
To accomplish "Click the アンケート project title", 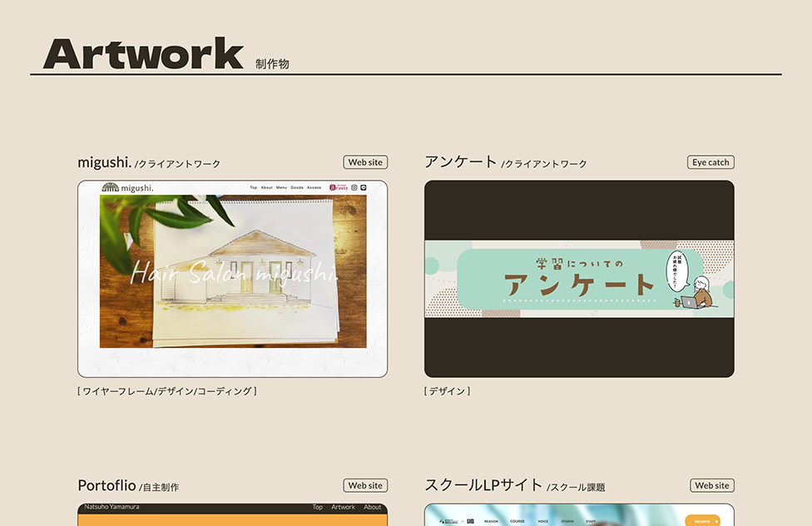I will click(x=460, y=161).
